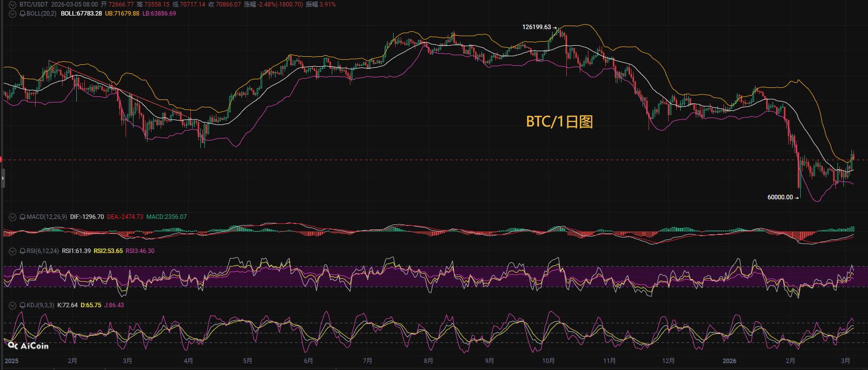Click the KDJ alert bell icon
Image resolution: width=868 pixels, height=370 pixels.
coord(23,305)
